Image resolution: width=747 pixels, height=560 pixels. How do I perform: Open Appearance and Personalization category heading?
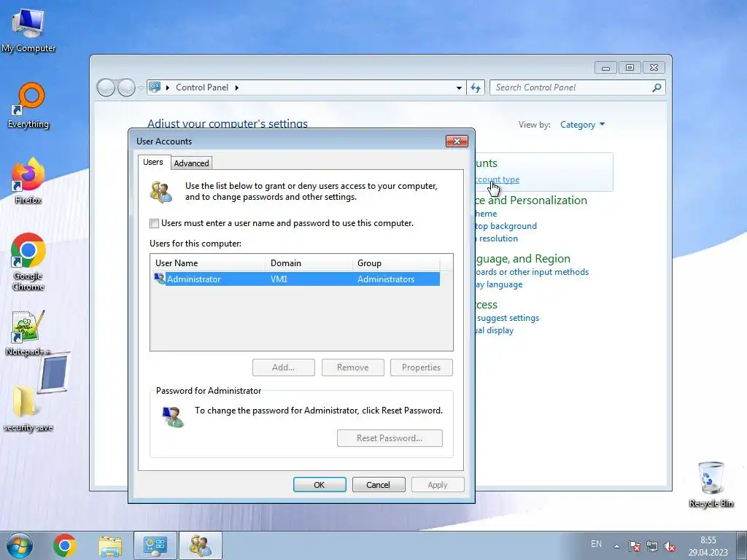pyautogui.click(x=531, y=201)
